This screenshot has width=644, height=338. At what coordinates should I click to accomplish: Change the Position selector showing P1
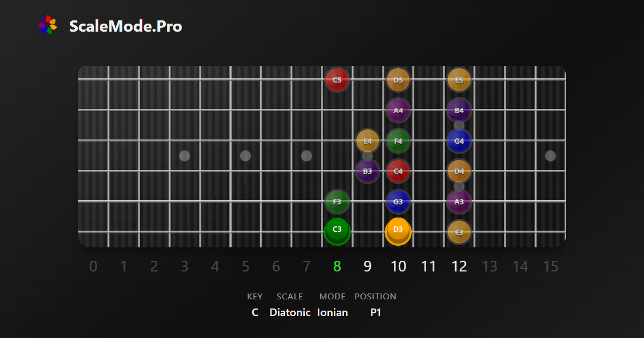(376, 312)
